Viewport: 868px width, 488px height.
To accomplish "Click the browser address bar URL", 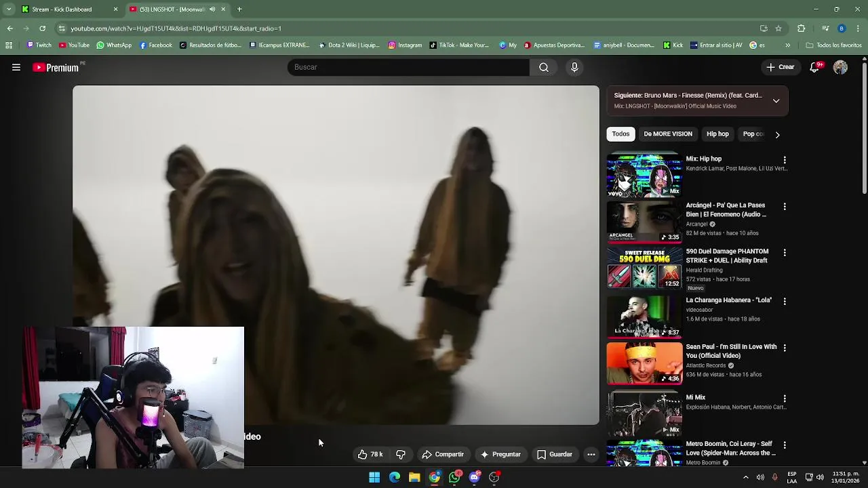I will pyautogui.click(x=176, y=28).
